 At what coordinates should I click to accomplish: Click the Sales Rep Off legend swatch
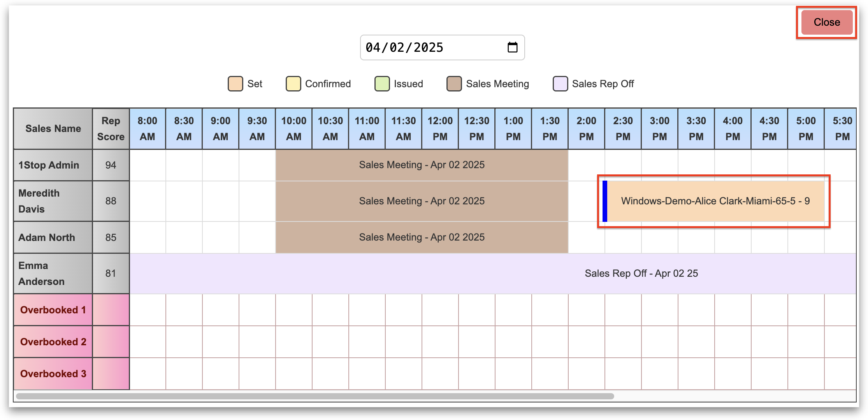coord(560,84)
